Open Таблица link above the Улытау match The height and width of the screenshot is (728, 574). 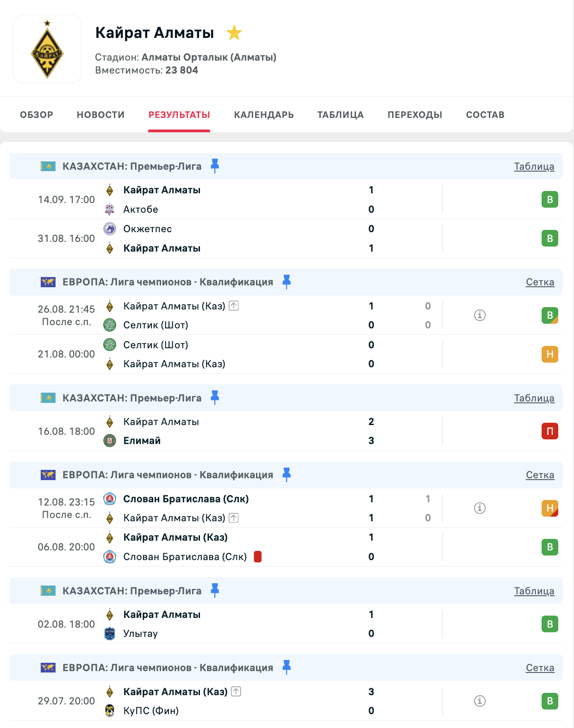click(534, 591)
